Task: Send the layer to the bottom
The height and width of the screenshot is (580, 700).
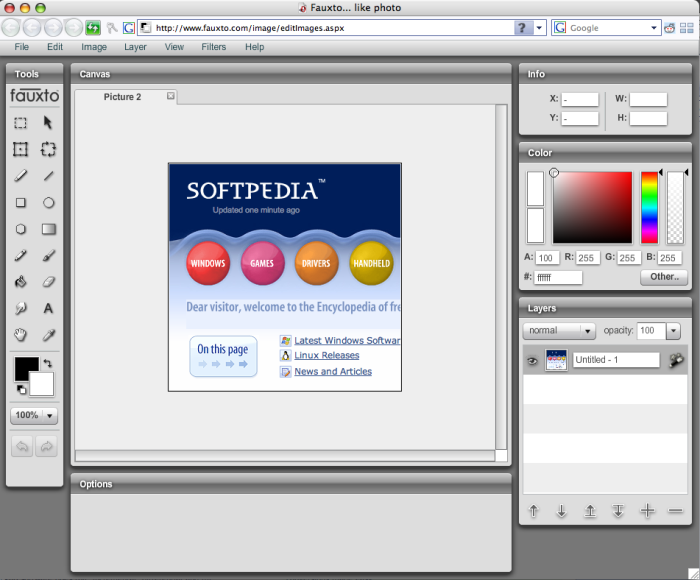Action: point(618,510)
